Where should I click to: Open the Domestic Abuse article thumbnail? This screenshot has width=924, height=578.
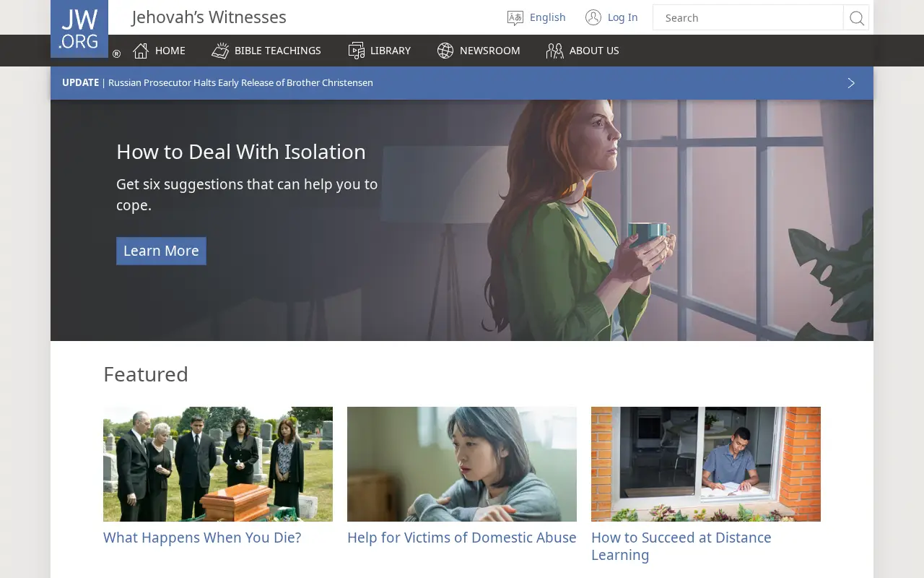[462, 464]
